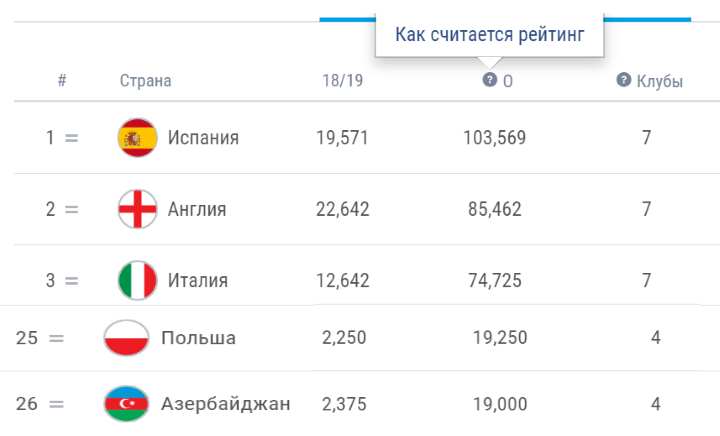Sort by the Клубы column header
The width and height of the screenshot is (720, 436).
[659, 81]
